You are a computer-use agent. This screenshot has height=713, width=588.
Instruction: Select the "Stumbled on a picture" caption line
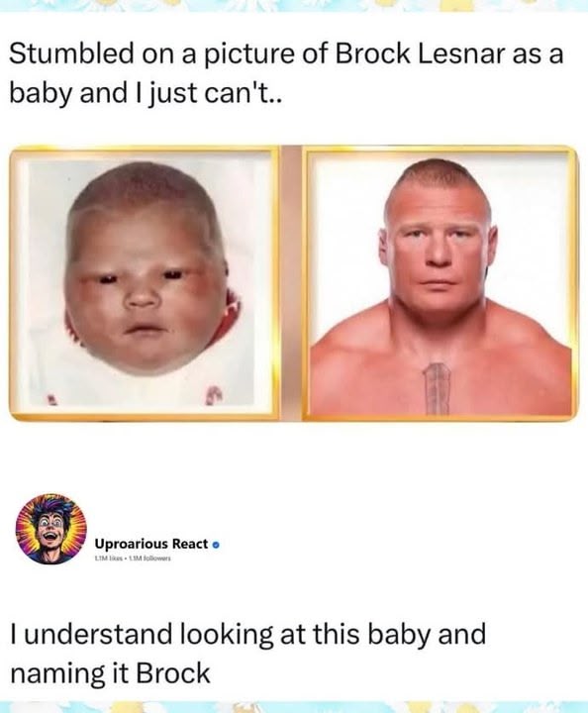(286, 54)
